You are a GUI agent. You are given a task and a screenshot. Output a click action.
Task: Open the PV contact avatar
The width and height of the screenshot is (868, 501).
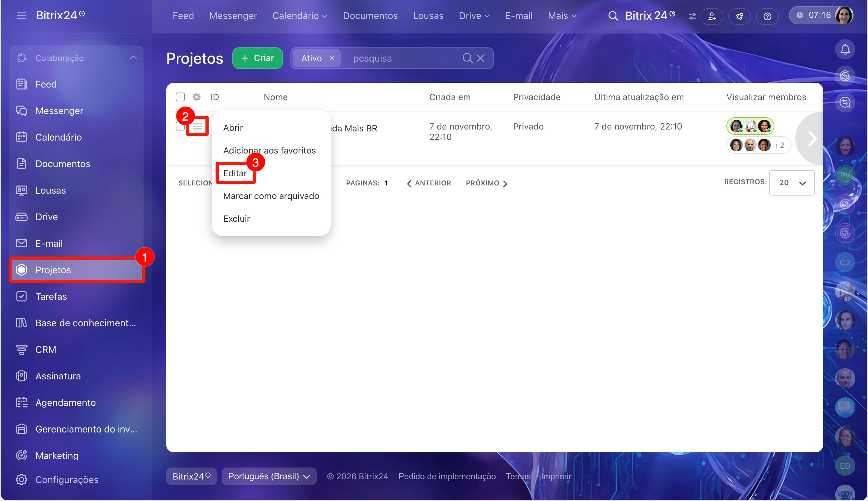click(x=845, y=175)
